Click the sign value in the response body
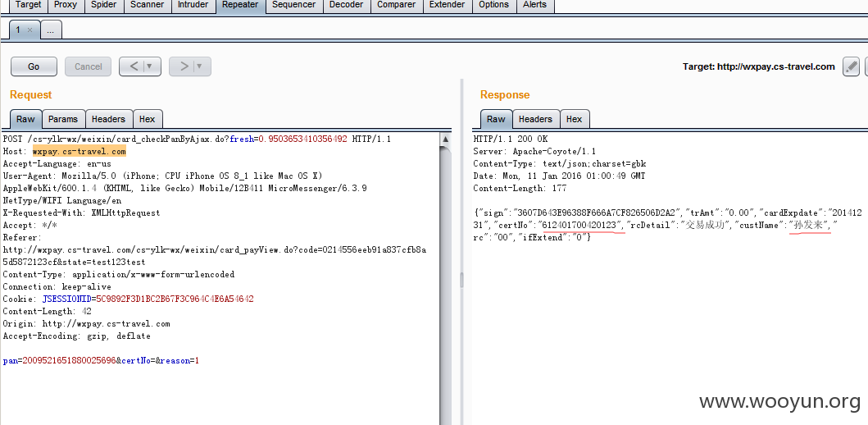Viewport: 868px width, 425px height. tap(596, 212)
